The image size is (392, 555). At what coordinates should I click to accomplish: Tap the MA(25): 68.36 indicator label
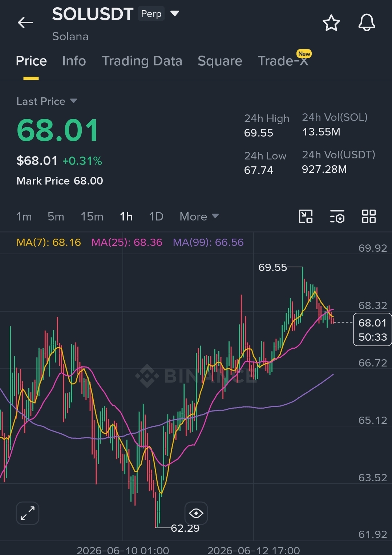(127, 242)
